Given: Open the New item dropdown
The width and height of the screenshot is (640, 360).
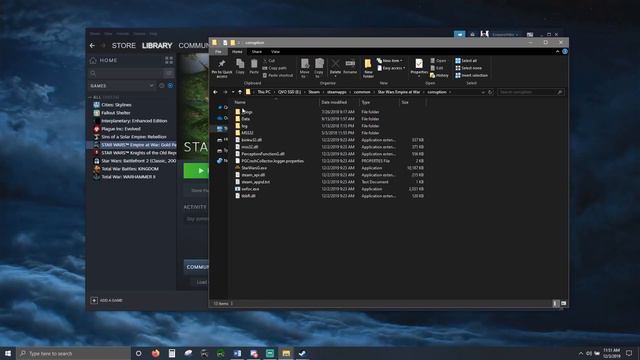Looking at the screenshot, I should tap(389, 60).
